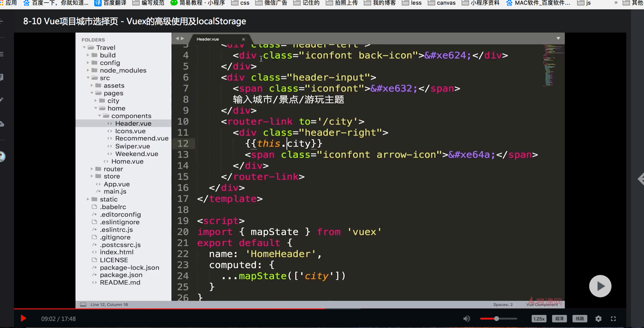Image resolution: width=644 pixels, height=328 pixels.
Task: Open video player settings gear
Action: coord(598,319)
